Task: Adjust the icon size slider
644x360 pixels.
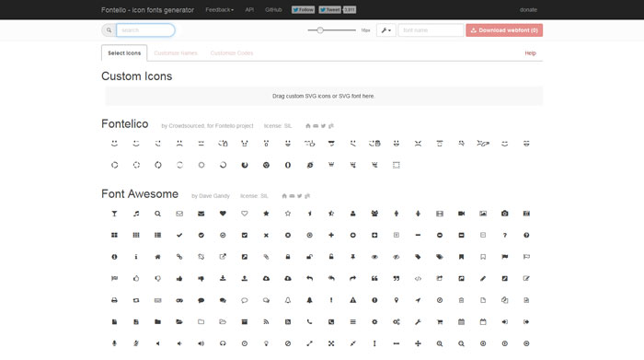Action: (x=320, y=30)
